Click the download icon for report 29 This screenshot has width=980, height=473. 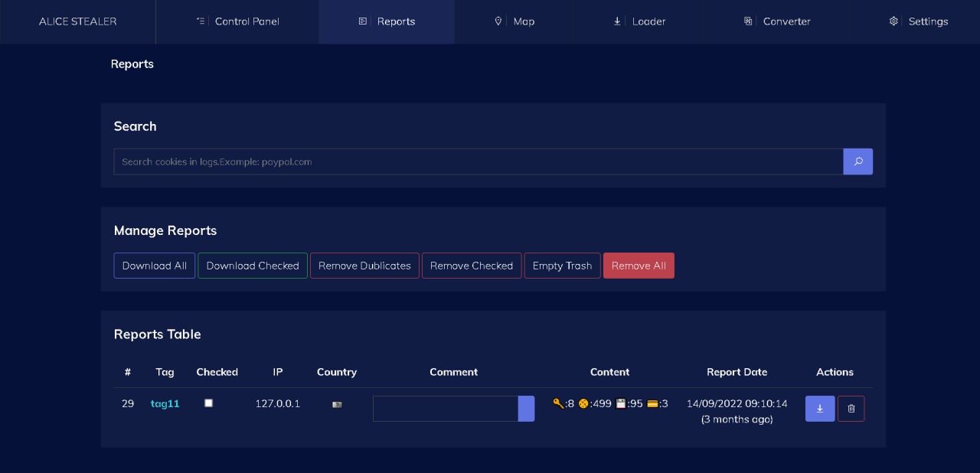coord(820,409)
